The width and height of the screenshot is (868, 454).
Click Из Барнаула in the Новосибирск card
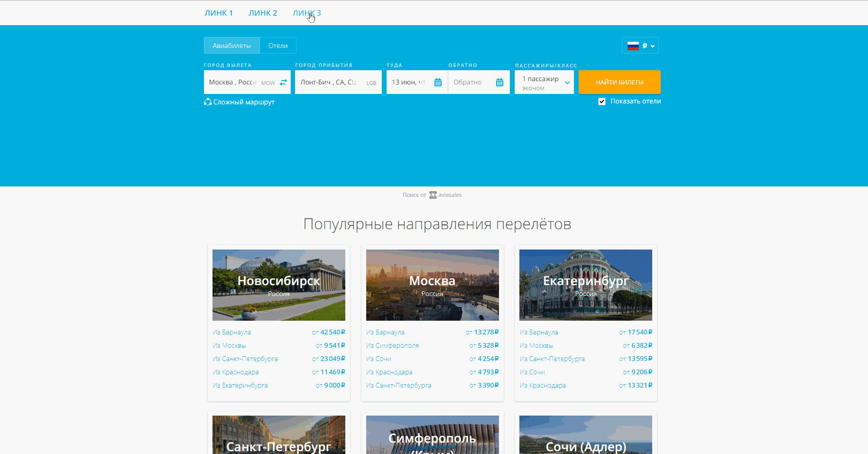tap(232, 332)
